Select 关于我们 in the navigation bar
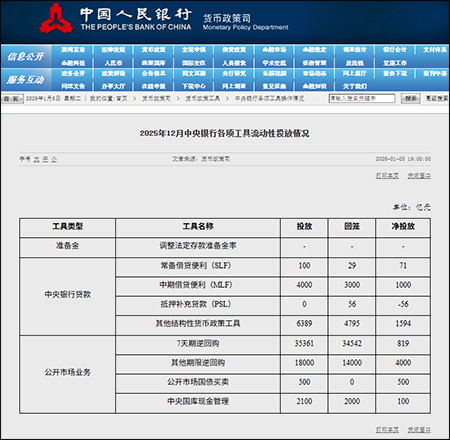 pos(355,86)
